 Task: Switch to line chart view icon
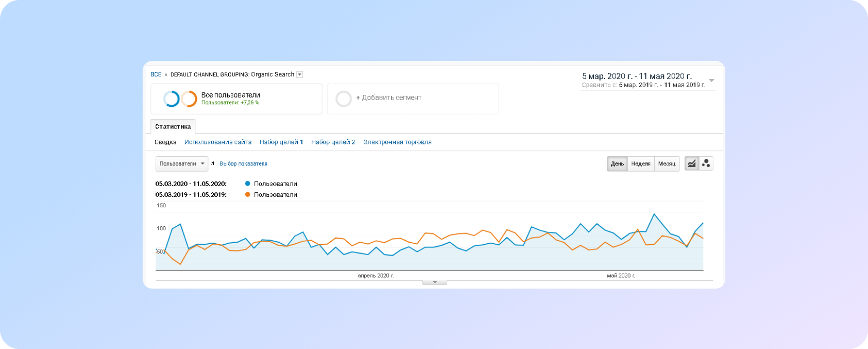coord(691,163)
